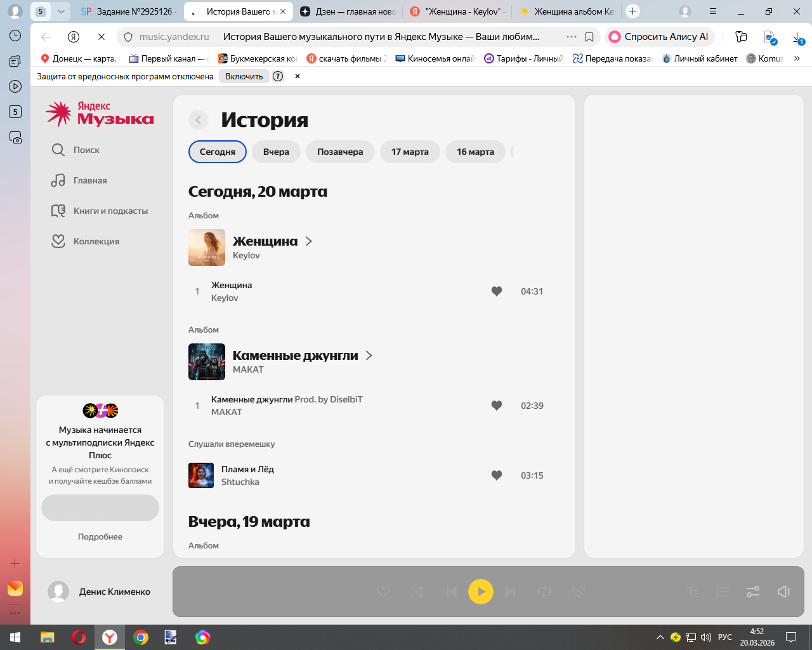Open Каменные джунгли album via its chevron
Image resolution: width=812 pixels, height=650 pixels.
click(369, 355)
